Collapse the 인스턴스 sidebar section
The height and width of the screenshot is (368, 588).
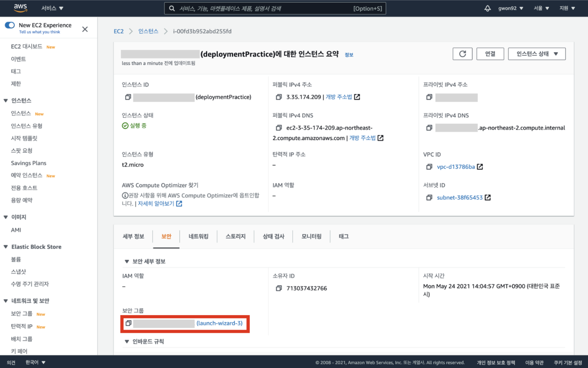pos(6,101)
